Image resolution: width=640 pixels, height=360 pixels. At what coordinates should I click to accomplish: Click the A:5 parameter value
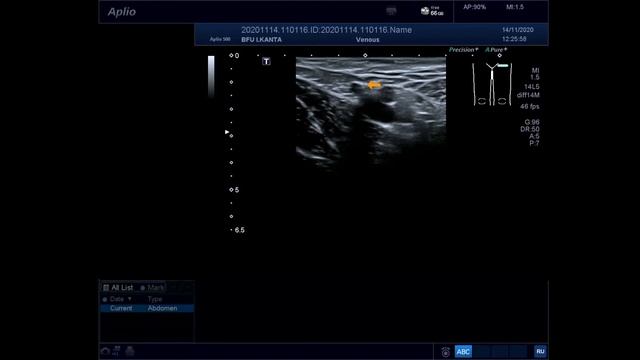pos(534,136)
